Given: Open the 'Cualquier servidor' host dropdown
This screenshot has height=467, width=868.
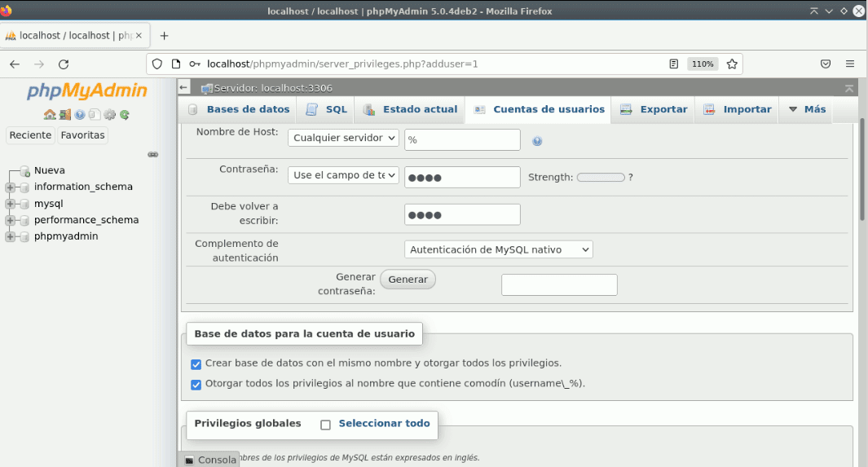Looking at the screenshot, I should point(343,138).
